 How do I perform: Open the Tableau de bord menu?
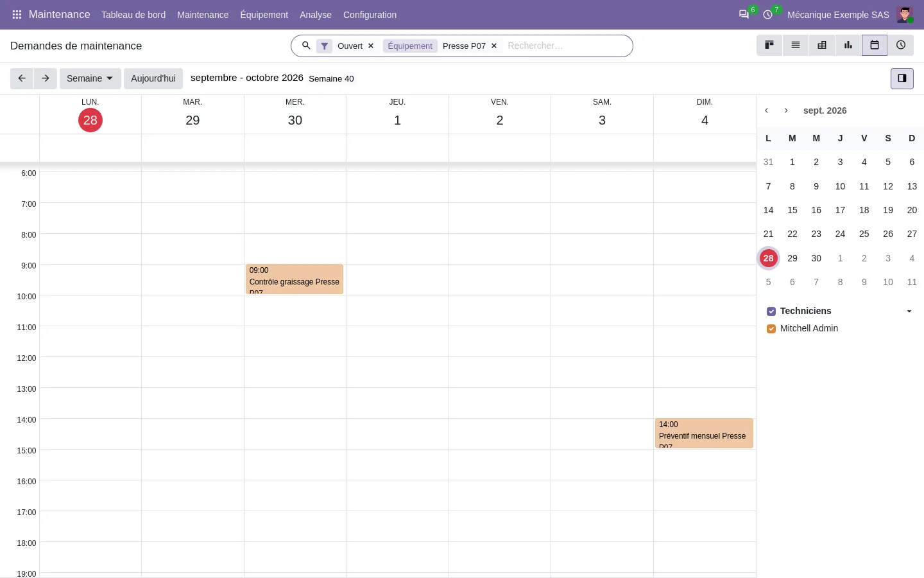click(x=133, y=15)
